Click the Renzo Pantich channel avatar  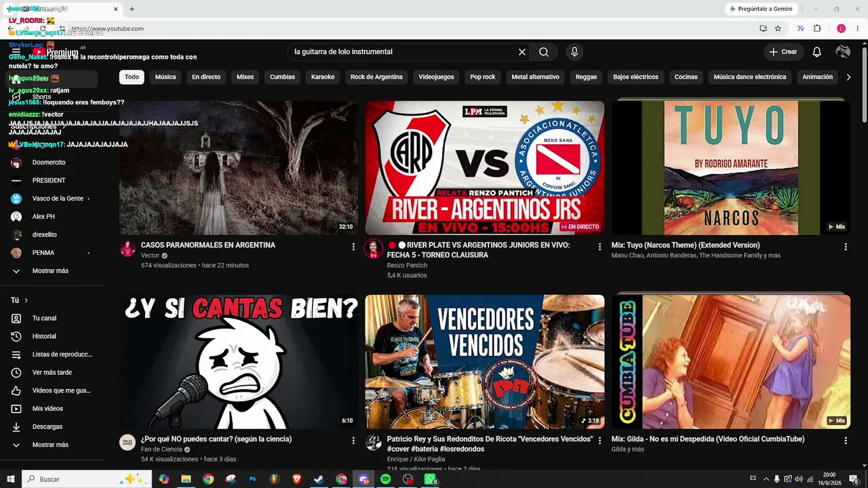tap(374, 249)
